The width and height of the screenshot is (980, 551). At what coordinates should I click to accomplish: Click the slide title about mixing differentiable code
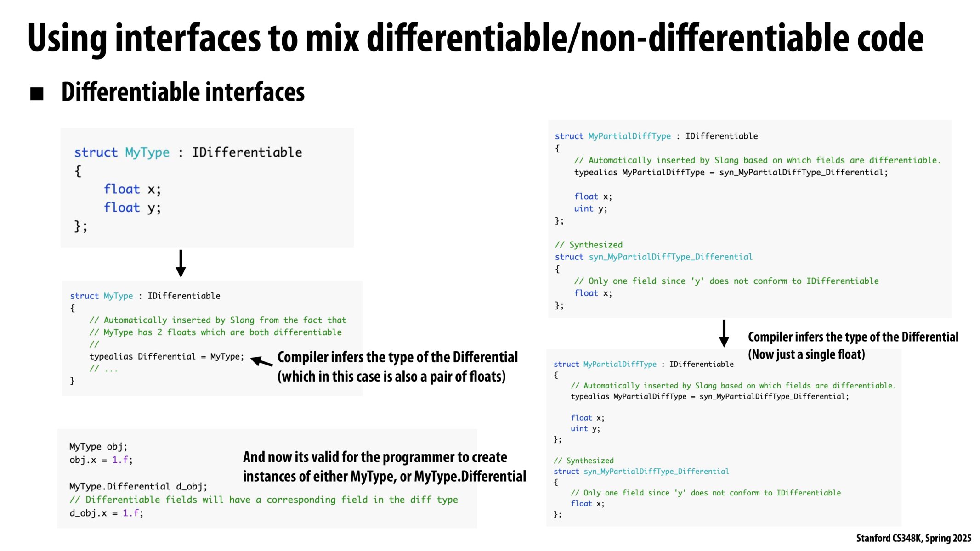476,39
